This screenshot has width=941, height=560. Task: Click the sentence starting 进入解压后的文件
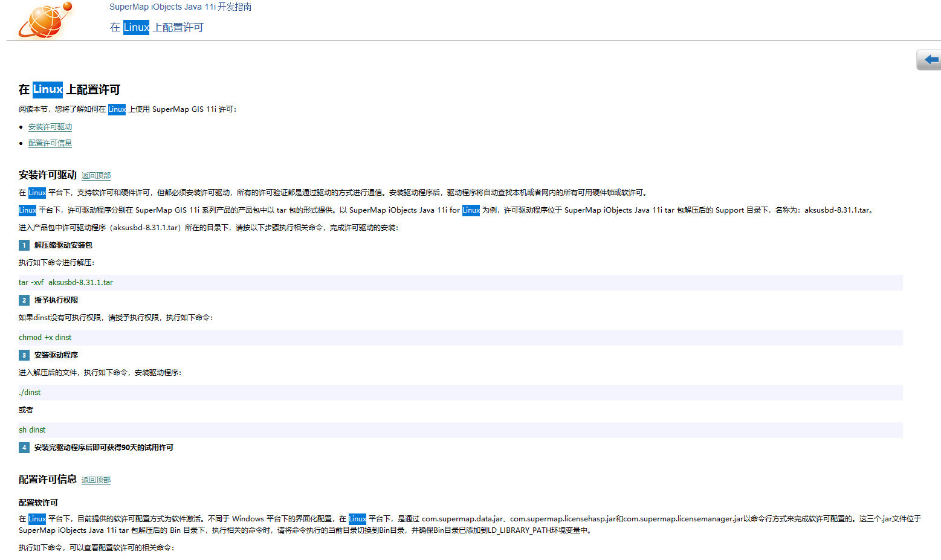100,373
